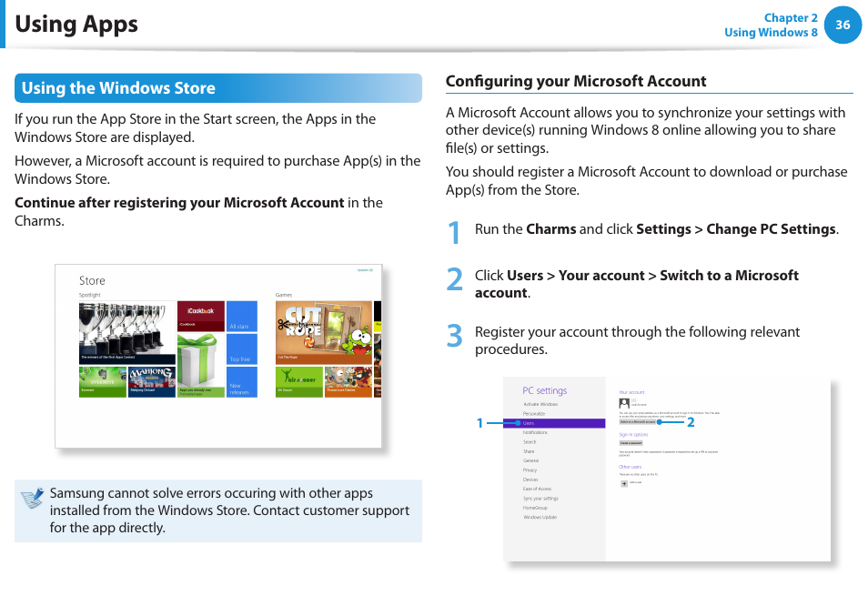Viewport: 868px width, 616px height.
Task: Select Ease of Access in PC settings
Action: pos(537,489)
